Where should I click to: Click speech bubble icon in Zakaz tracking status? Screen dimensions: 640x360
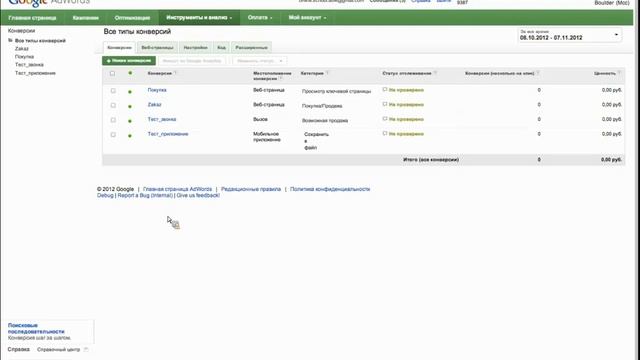pos(384,104)
